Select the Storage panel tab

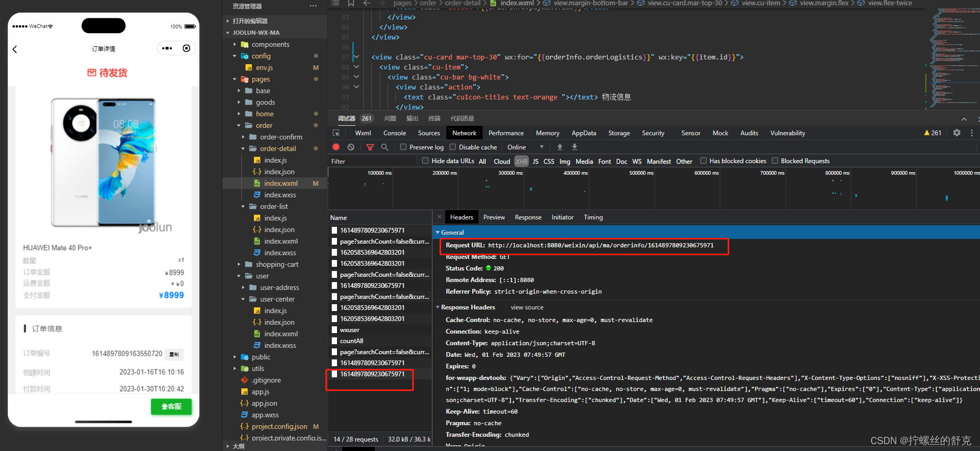coord(619,133)
